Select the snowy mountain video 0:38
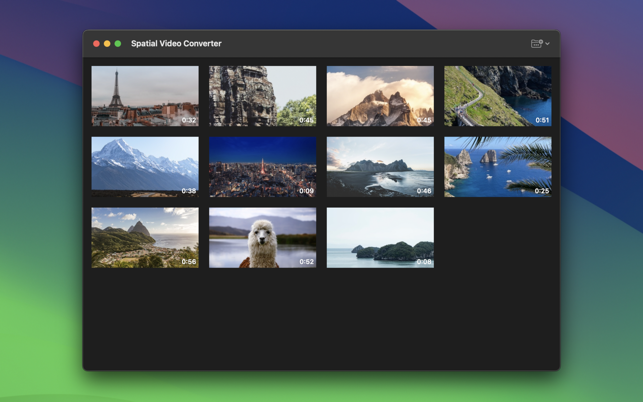This screenshot has width=643, height=402. click(x=145, y=167)
